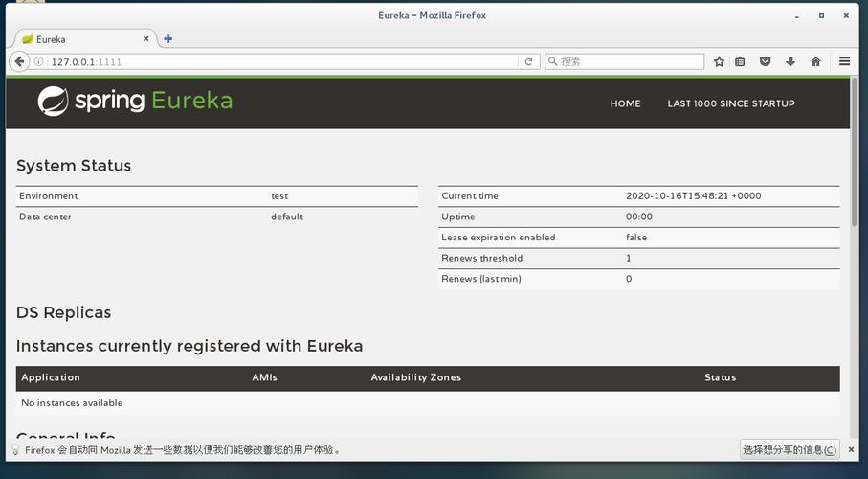Focus the 搜索 search box
The height and width of the screenshot is (479, 868).
(x=624, y=61)
